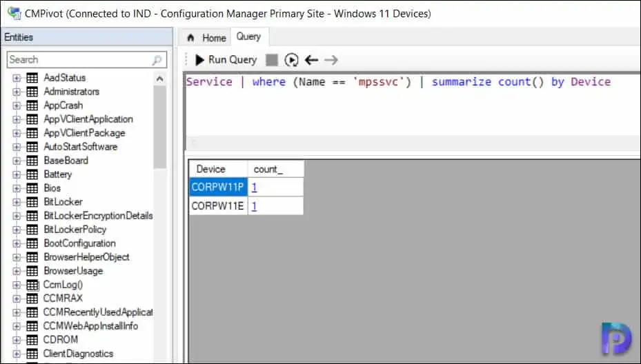Click the ClientDiagnostics table icon
Viewport: 641px width, 364px height.
32,354
